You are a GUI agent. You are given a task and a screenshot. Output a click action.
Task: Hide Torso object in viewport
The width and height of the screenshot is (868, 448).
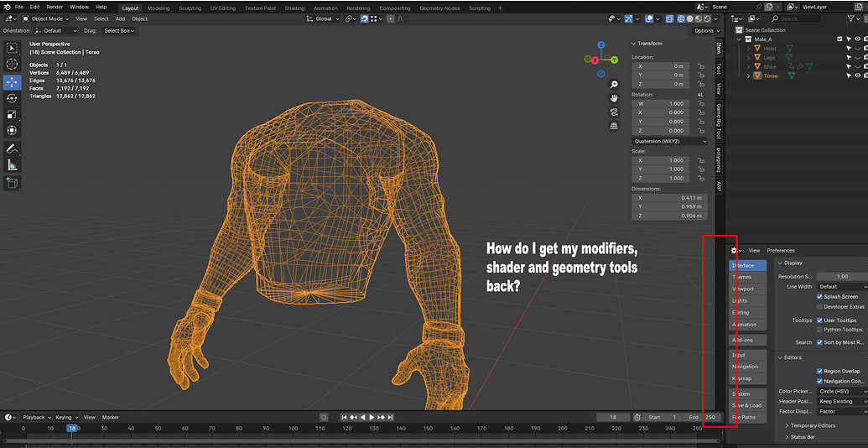tap(857, 76)
